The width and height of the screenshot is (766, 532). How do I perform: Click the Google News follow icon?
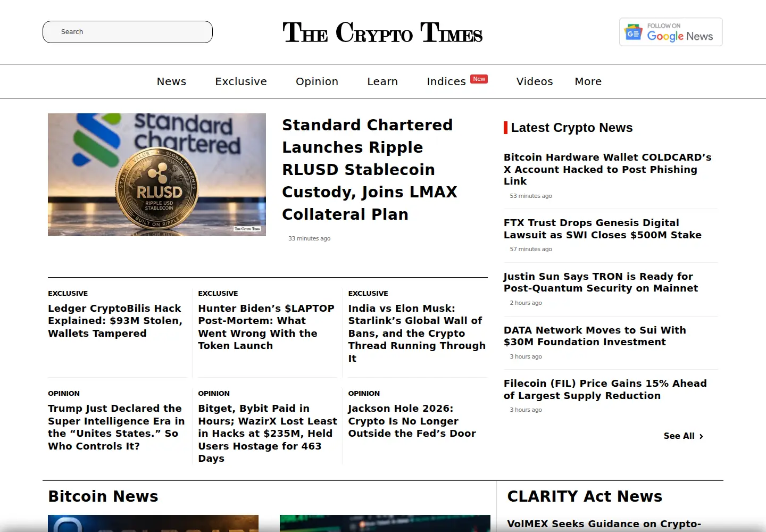point(671,32)
